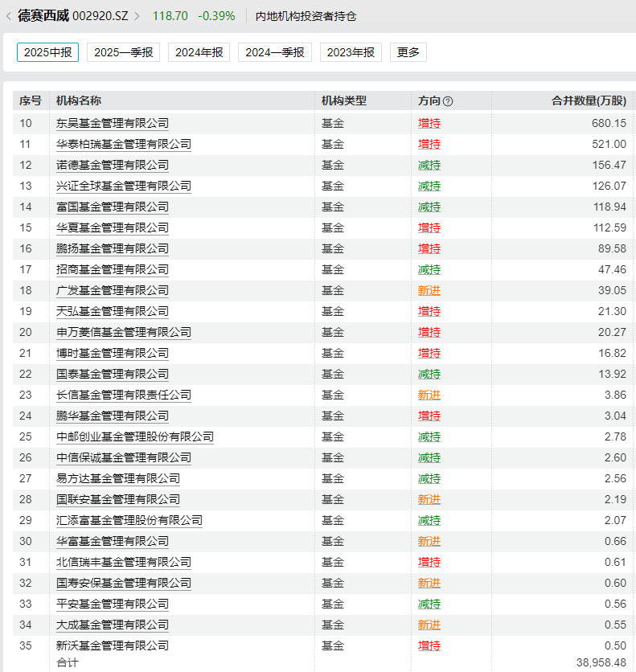
Task: Expand the 更多 report periods list
Action: click(x=408, y=52)
